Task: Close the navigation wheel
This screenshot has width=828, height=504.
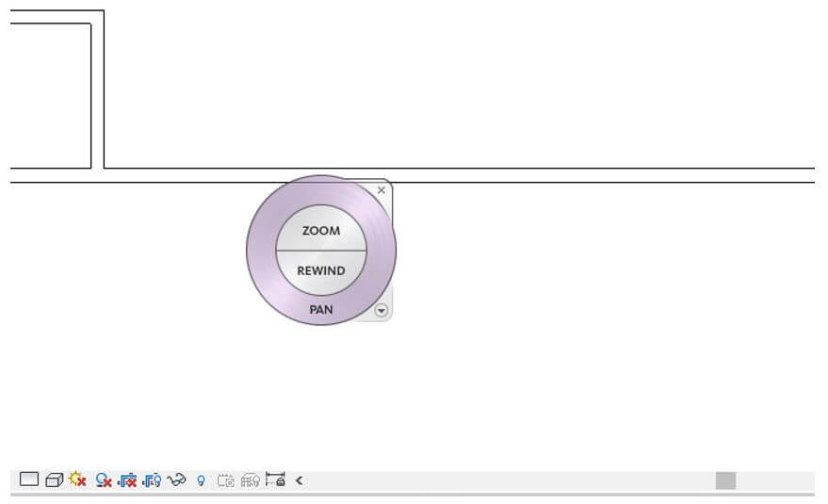Action: click(382, 190)
